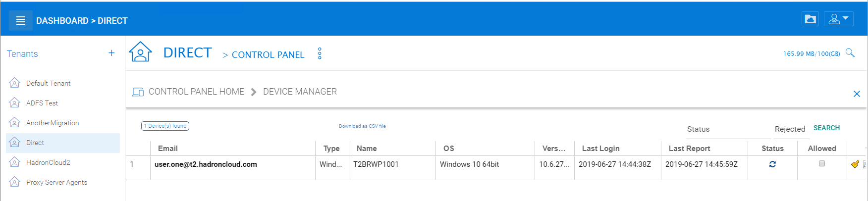Click the file browser icon in header

(810, 19)
